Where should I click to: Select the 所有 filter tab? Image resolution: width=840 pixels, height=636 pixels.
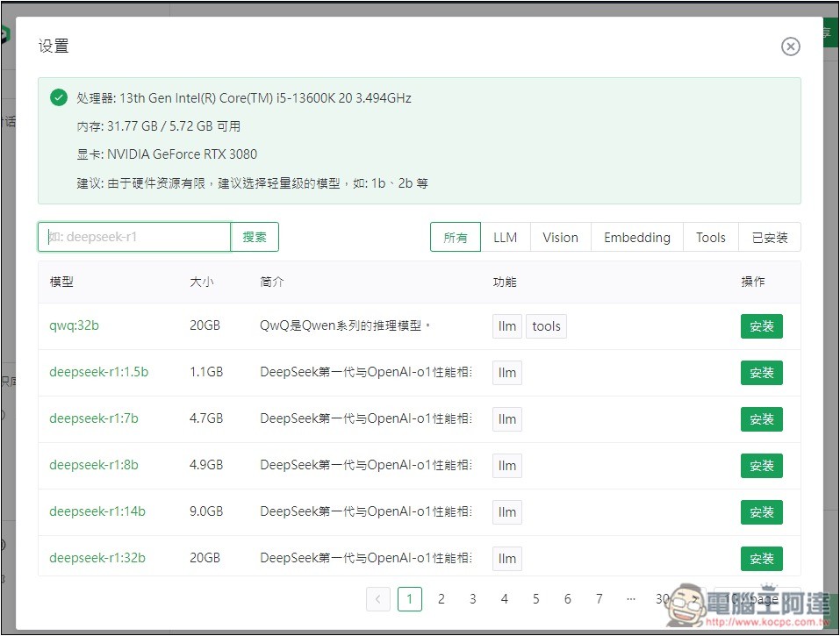point(456,237)
